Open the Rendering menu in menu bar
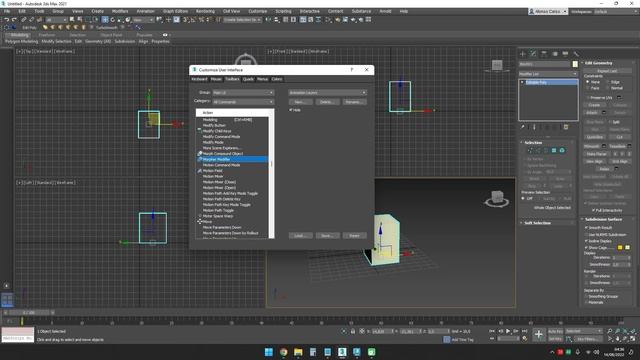This screenshot has width=640, height=360. (205, 11)
